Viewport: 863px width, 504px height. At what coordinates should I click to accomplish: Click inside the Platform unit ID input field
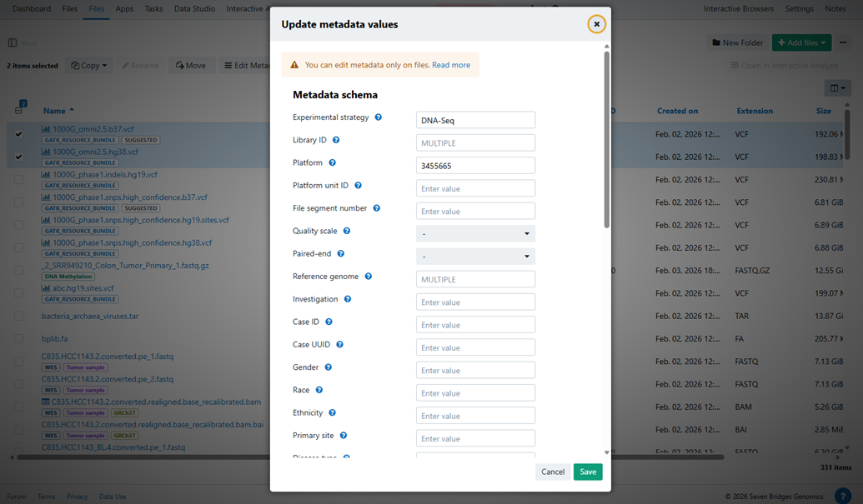click(x=475, y=187)
